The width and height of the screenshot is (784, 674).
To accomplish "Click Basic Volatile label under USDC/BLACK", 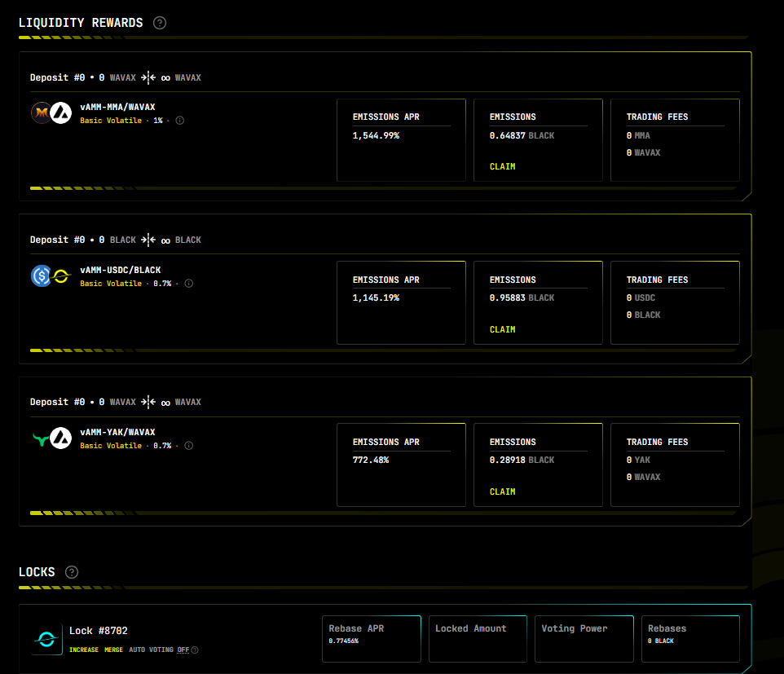I will pos(111,284).
